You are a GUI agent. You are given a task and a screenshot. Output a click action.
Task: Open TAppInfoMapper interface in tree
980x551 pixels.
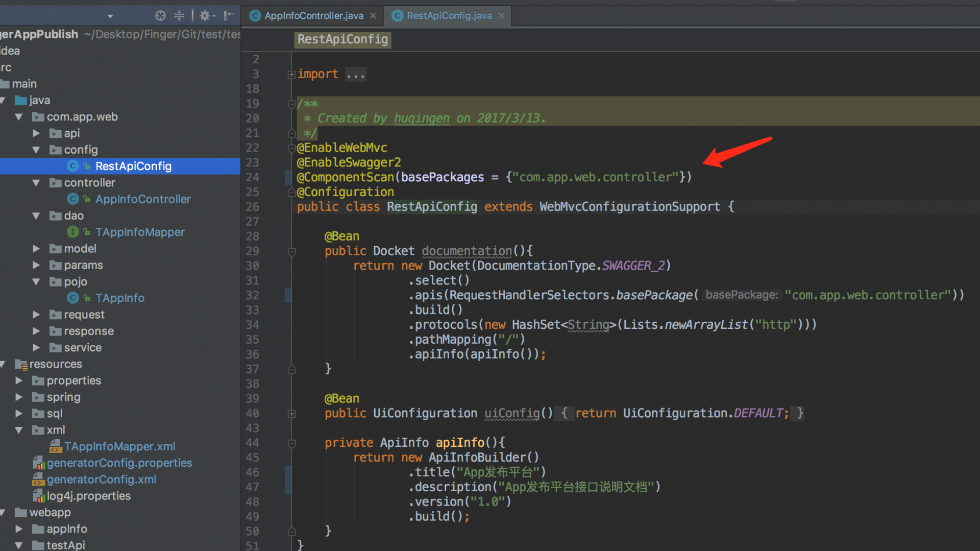pos(140,232)
